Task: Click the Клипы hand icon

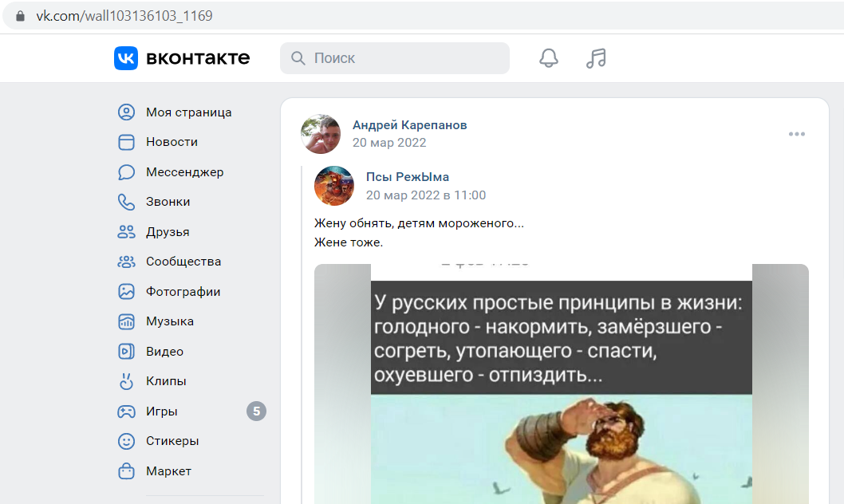Action: tap(126, 381)
